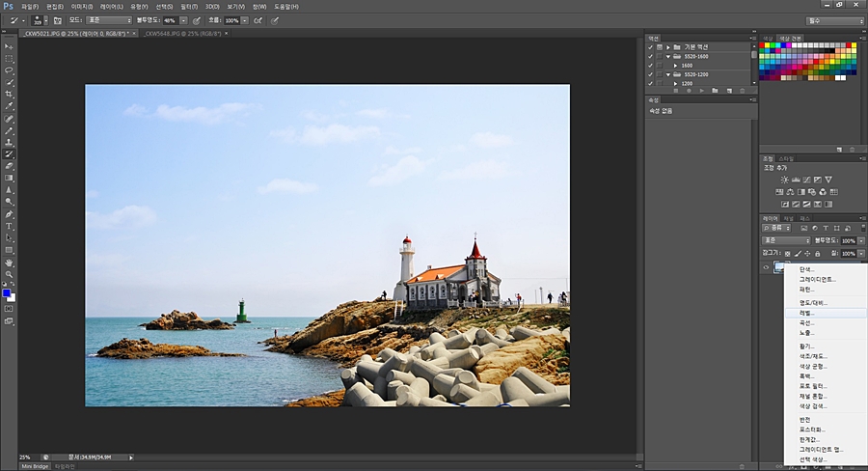Select the Eraser tool

9,165
